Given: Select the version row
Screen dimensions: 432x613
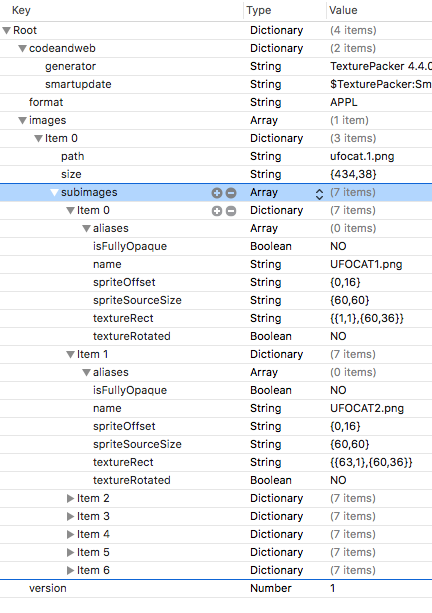Looking at the screenshot, I should [x=216, y=588].
